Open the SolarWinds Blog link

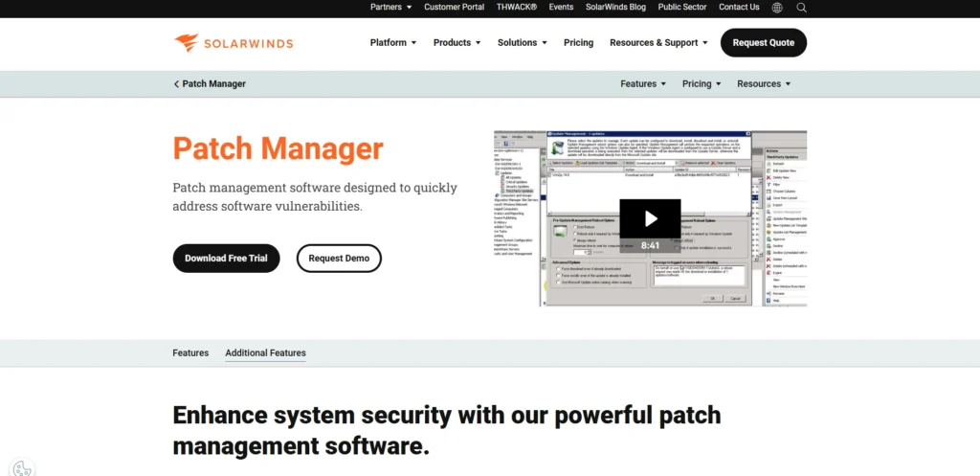tap(615, 7)
